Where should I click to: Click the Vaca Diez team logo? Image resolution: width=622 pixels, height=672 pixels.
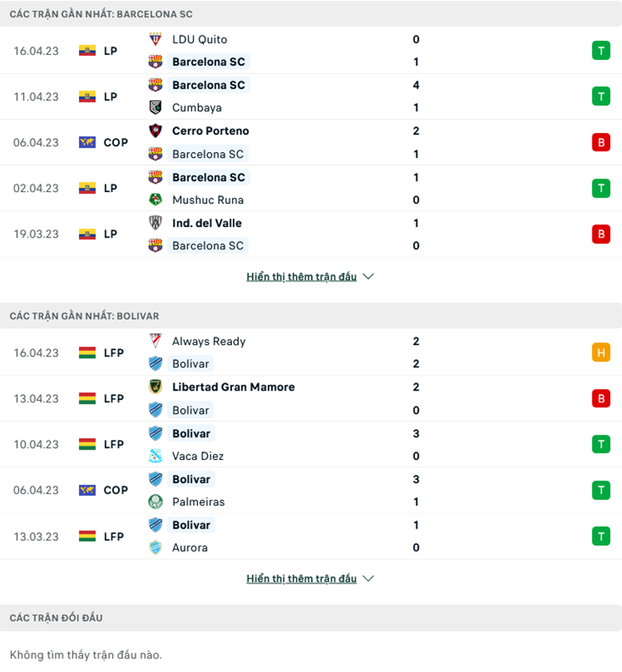click(155, 456)
